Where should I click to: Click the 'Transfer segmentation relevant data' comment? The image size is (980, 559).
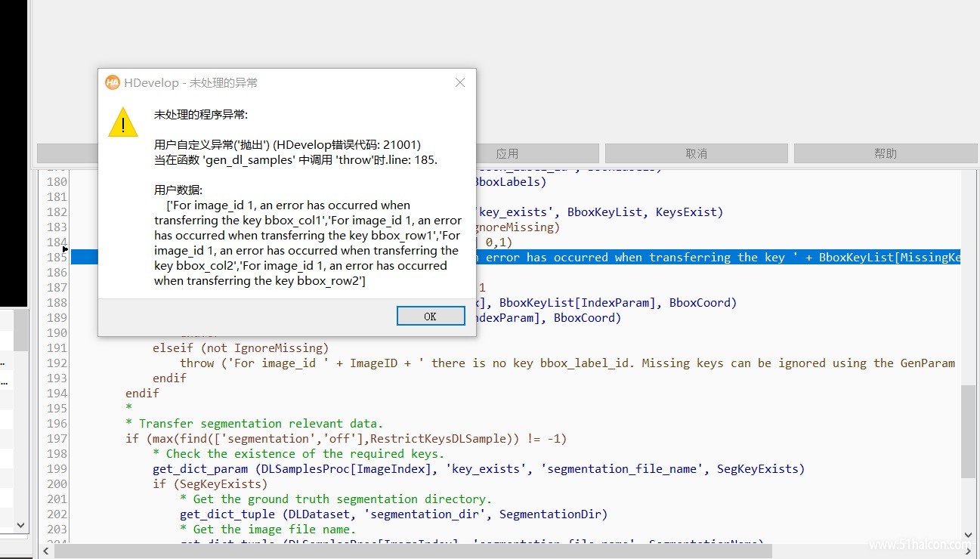point(255,424)
